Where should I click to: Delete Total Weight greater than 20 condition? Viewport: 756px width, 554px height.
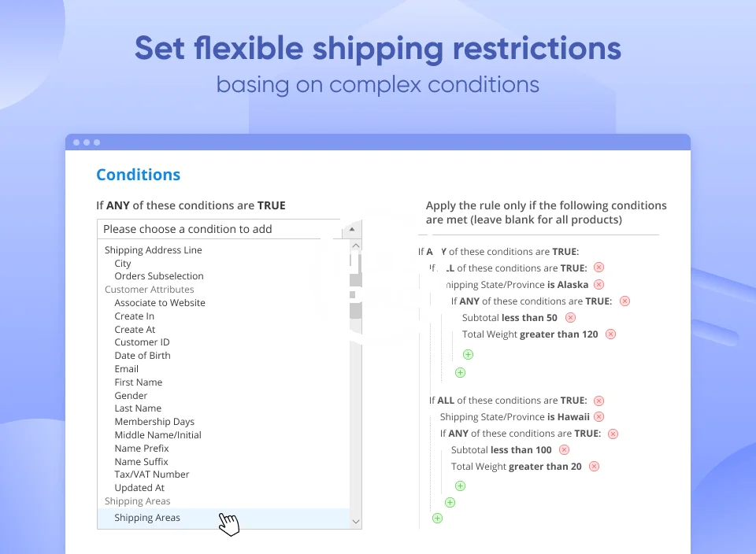[594, 467]
